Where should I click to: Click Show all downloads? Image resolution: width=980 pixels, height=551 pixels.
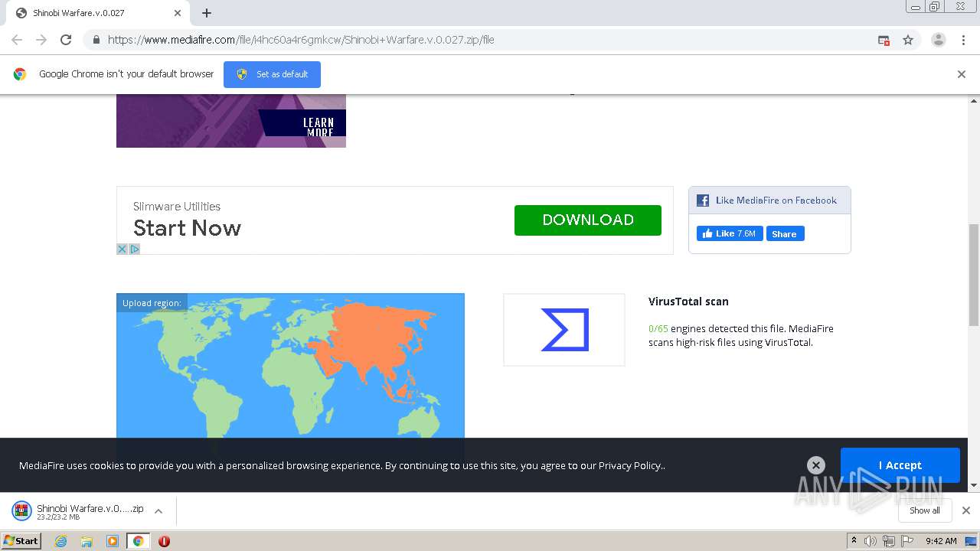925,510
